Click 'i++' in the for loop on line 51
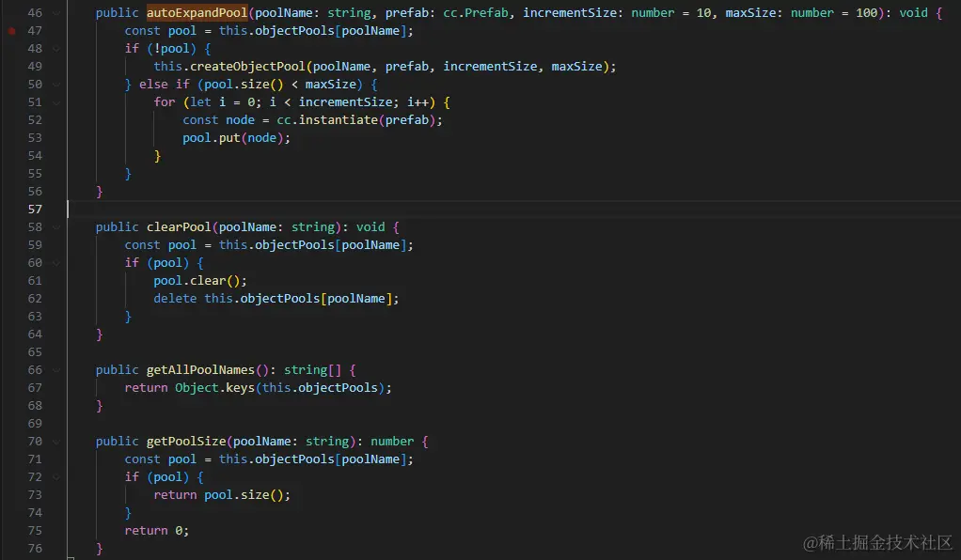 click(417, 102)
